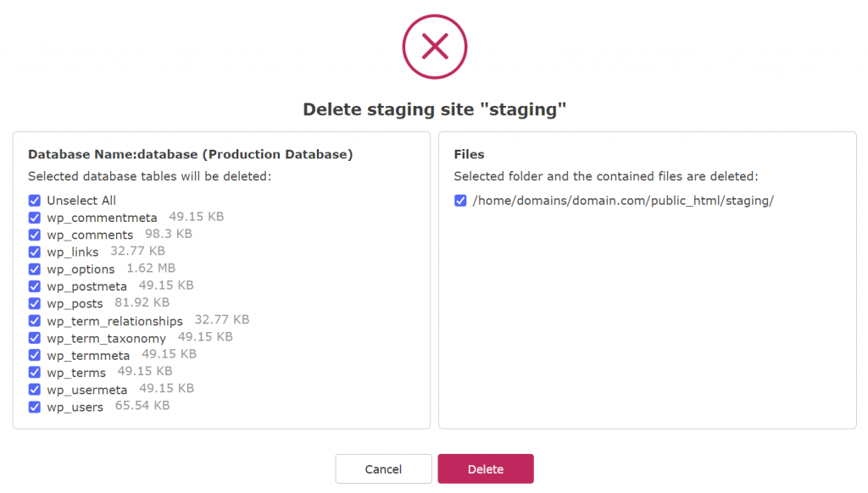Uncheck the wp_posts table
The height and width of the screenshot is (493, 868).
point(34,303)
